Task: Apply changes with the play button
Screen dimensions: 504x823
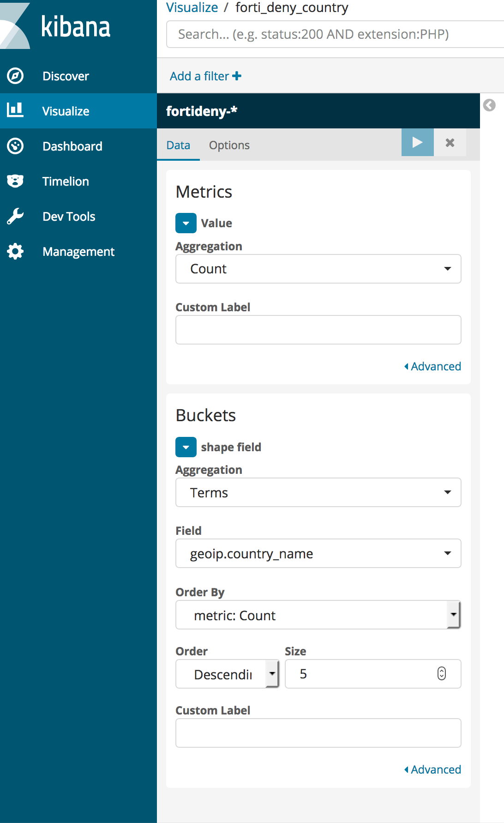Action: [417, 142]
